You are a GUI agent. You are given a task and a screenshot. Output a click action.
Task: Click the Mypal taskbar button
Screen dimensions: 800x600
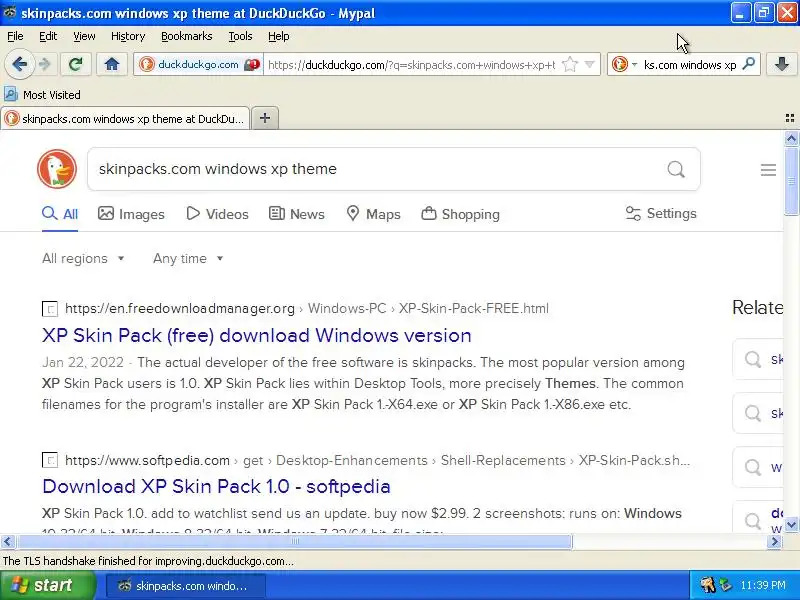coord(186,586)
